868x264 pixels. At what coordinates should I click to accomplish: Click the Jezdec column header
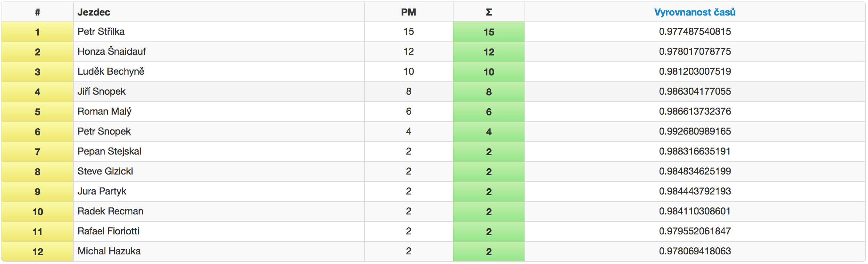(x=94, y=12)
